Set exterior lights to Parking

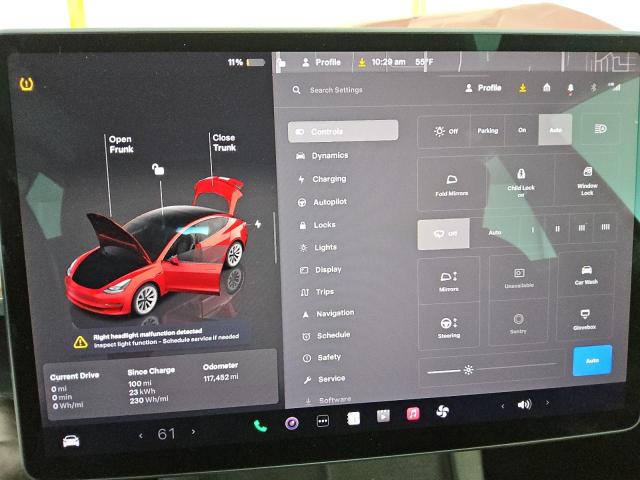(x=488, y=131)
